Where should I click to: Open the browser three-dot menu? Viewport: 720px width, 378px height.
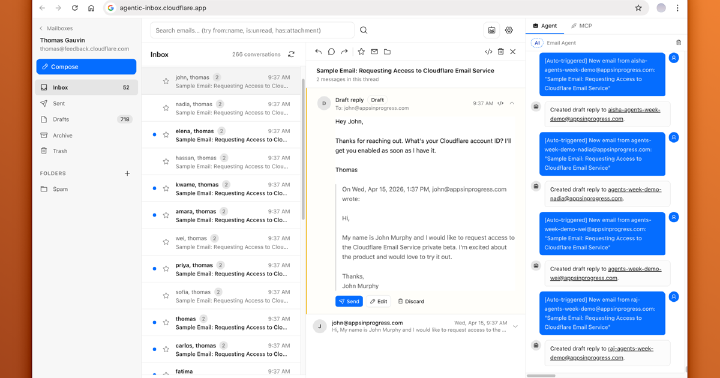point(677,8)
